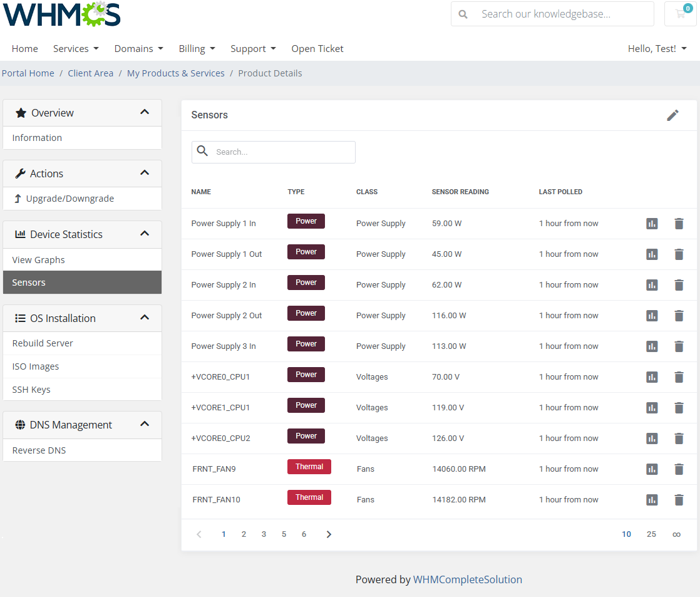The width and height of the screenshot is (700, 597).
Task: Delete the FRNT_FAN10 sensor
Action: [x=679, y=500]
